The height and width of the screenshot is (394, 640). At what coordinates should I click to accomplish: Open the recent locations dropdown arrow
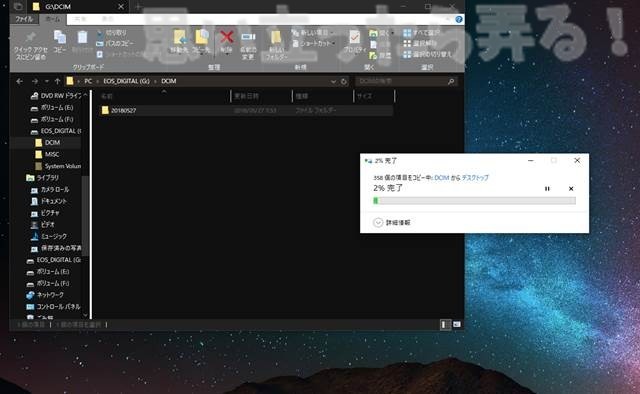(47, 81)
